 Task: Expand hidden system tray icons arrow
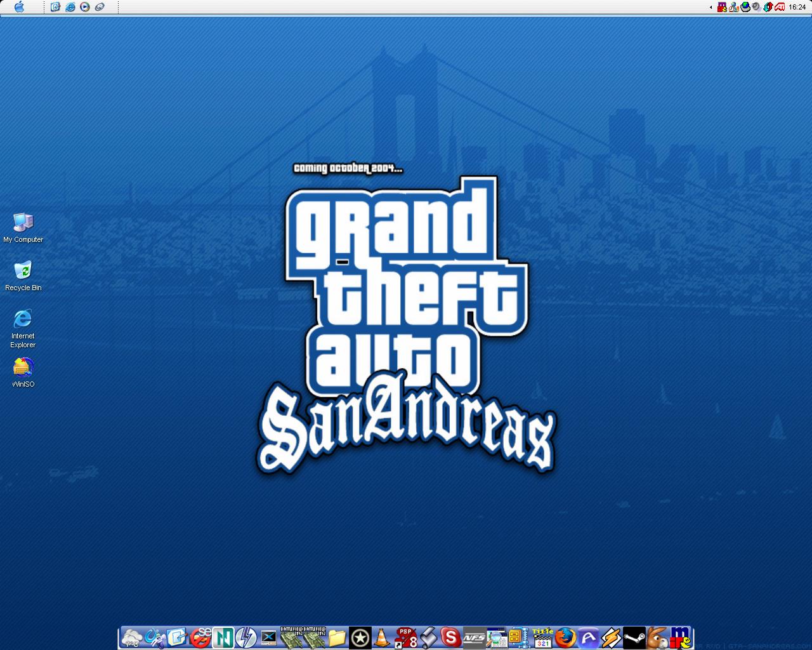pos(710,8)
